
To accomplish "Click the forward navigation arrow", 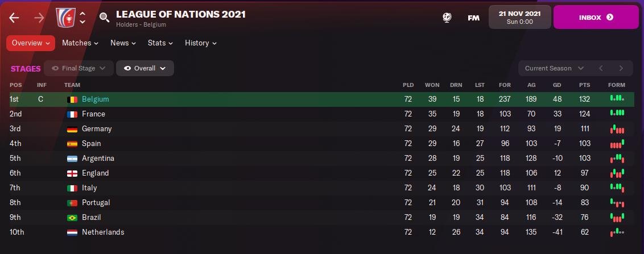I will pyautogui.click(x=39, y=18).
